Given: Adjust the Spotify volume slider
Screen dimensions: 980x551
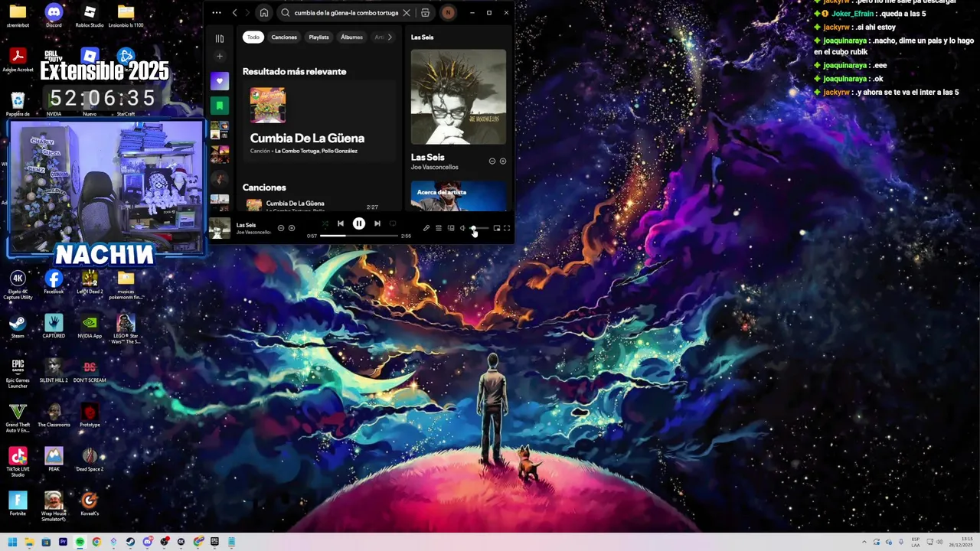Looking at the screenshot, I should point(479,228).
